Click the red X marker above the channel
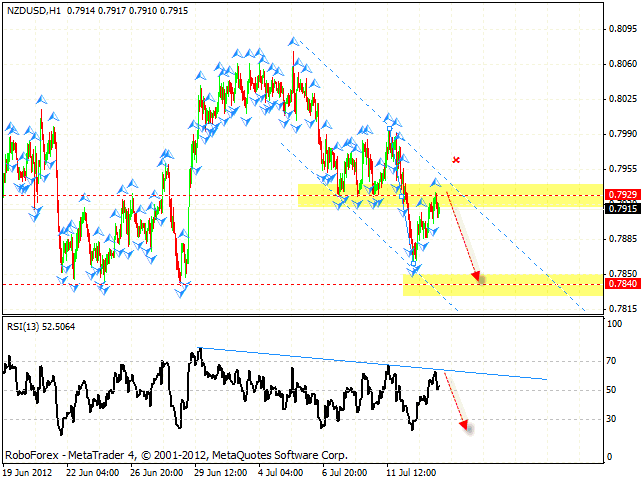The width and height of the screenshot is (641, 480). [457, 159]
